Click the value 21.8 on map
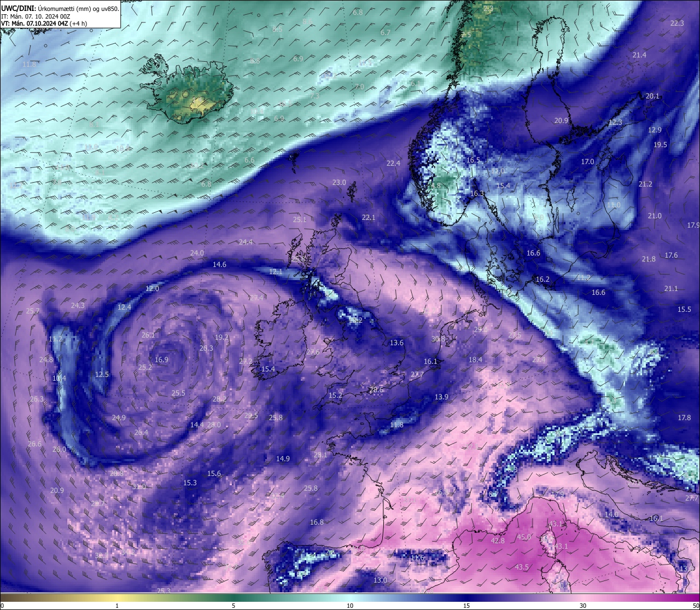 649,259
